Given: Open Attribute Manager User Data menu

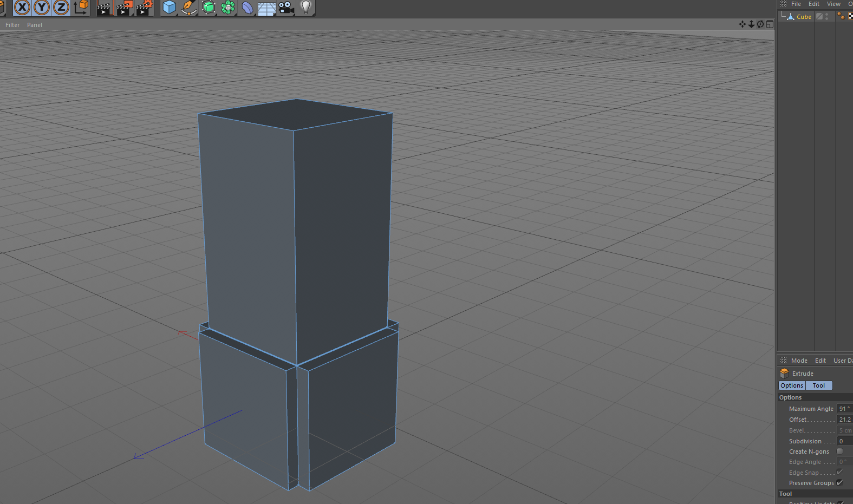Looking at the screenshot, I should click(843, 361).
